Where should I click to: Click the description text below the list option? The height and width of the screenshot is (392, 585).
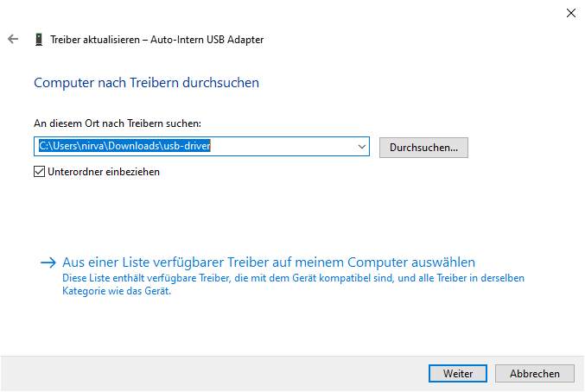coord(294,285)
